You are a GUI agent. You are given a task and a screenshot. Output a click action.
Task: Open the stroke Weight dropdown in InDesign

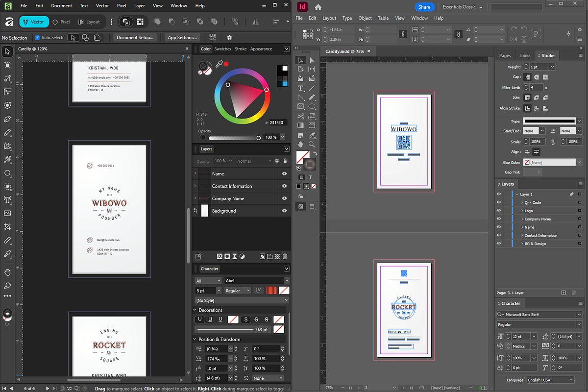pos(552,67)
